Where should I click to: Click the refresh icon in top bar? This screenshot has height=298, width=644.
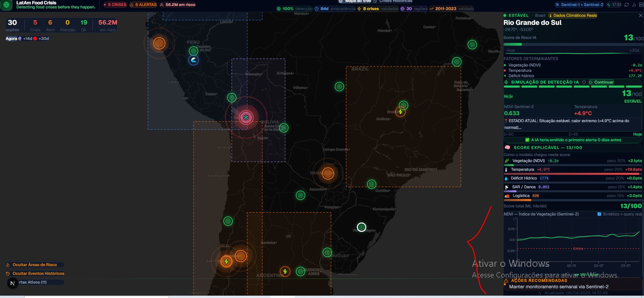pos(627,5)
